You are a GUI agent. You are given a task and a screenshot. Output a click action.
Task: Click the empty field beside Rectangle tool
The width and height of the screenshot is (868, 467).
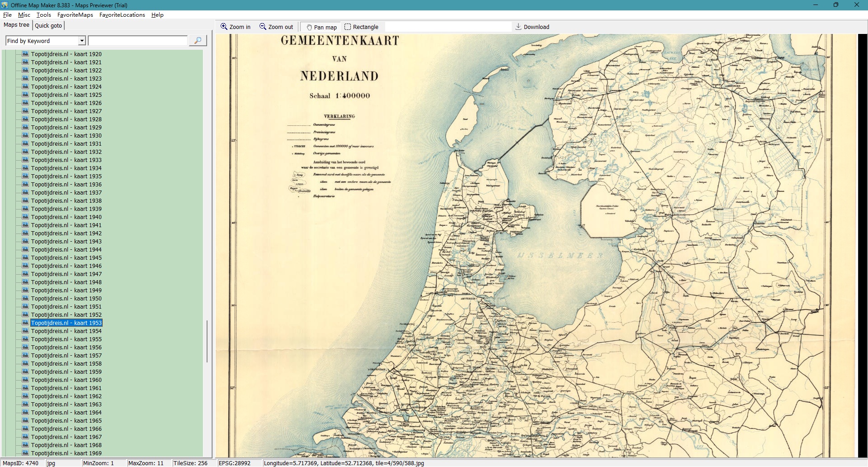coord(448,27)
